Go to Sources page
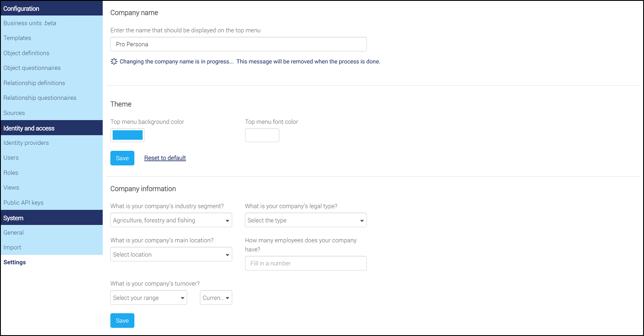 tap(14, 113)
